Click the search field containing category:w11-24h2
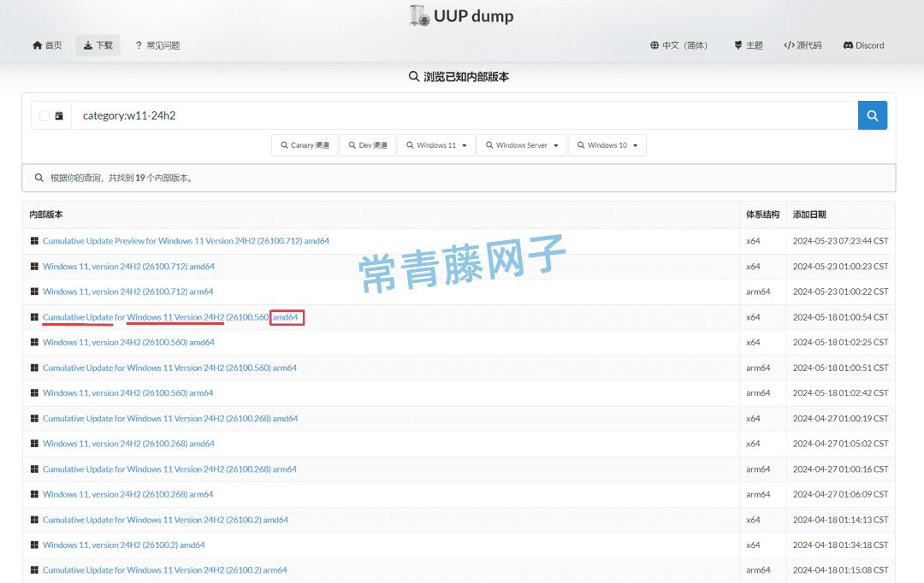 point(465,115)
